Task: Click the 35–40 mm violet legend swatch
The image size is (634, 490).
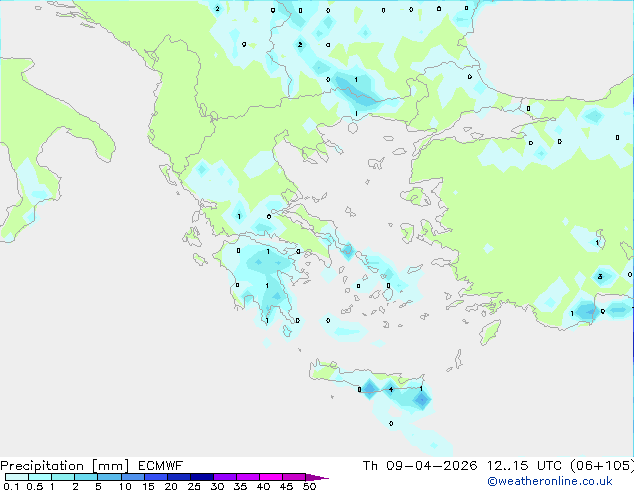Action: click(x=248, y=477)
